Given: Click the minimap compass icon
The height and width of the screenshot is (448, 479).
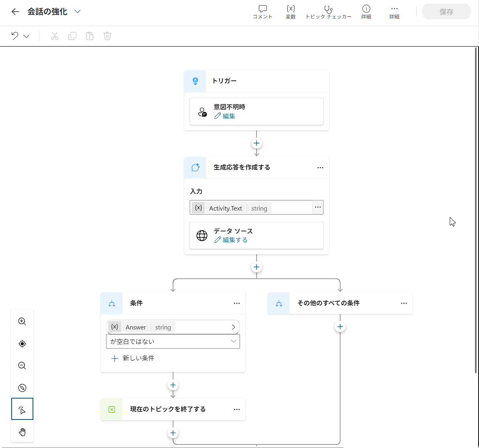Looking at the screenshot, I should [22, 388].
